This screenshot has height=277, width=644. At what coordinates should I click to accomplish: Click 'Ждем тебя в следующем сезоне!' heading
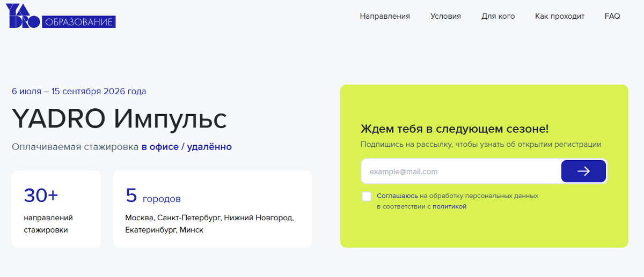pyautogui.click(x=455, y=129)
